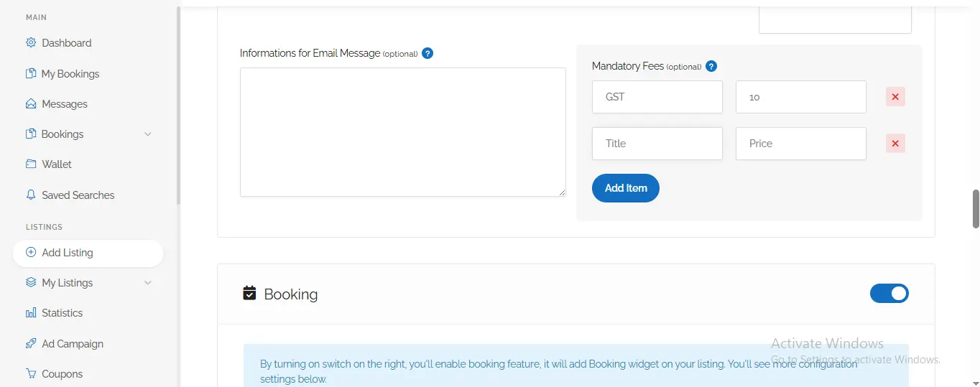The width and height of the screenshot is (980, 387).
Task: Click the empty fee Title field
Action: pyautogui.click(x=657, y=144)
